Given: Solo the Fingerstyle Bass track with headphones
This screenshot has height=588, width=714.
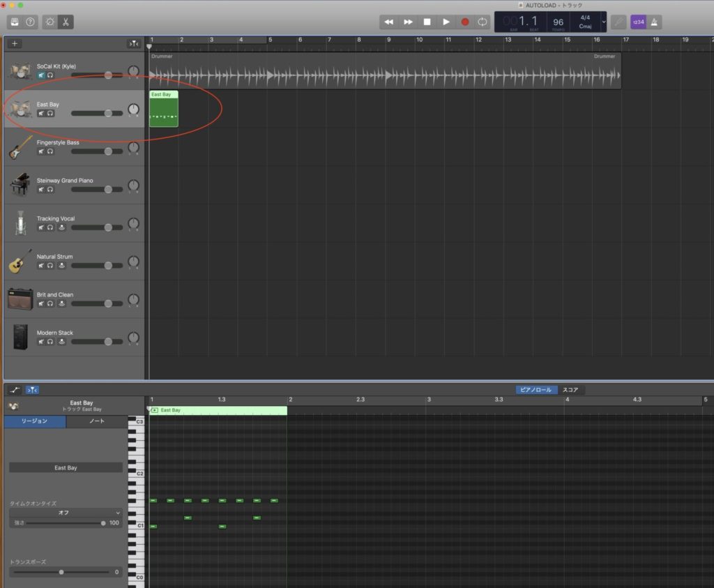Looking at the screenshot, I should coord(50,151).
